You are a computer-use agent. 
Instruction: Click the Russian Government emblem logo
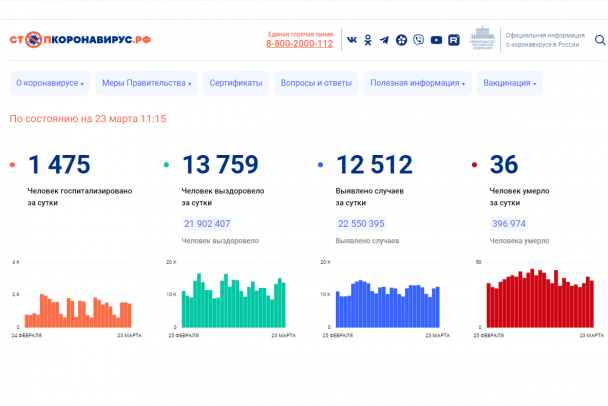(482, 40)
